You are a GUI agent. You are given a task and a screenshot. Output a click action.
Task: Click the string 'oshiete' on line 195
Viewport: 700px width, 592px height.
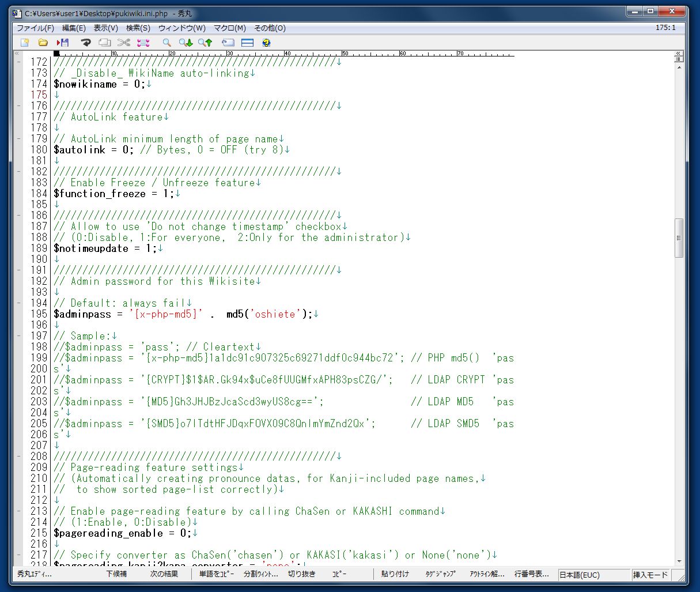(275, 314)
